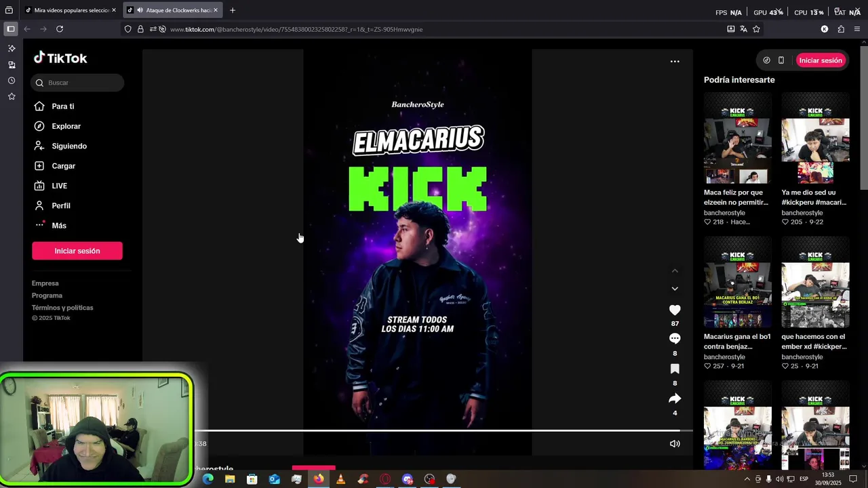This screenshot has height=488, width=868.
Task: Expand Términos y políticas footer section
Action: tap(62, 308)
